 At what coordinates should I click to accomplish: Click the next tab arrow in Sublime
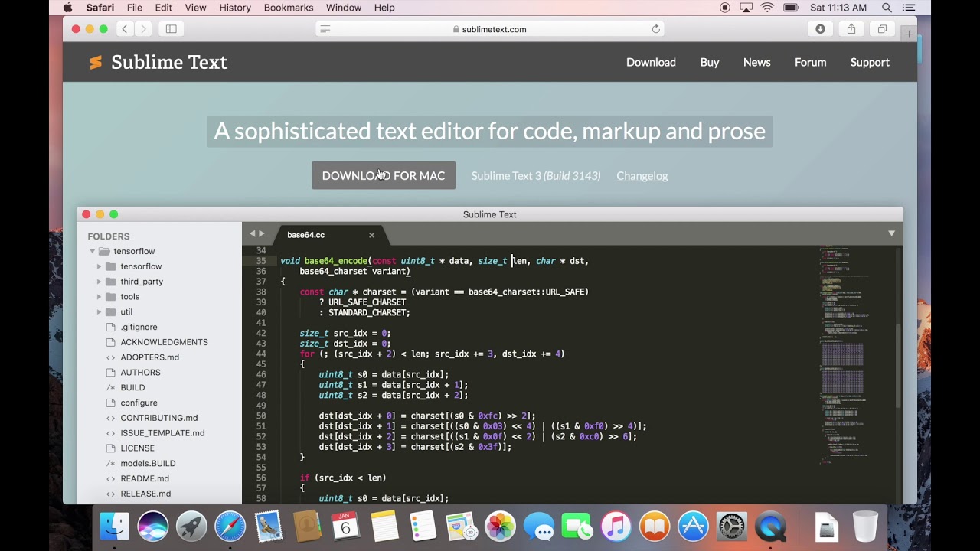[x=262, y=233]
